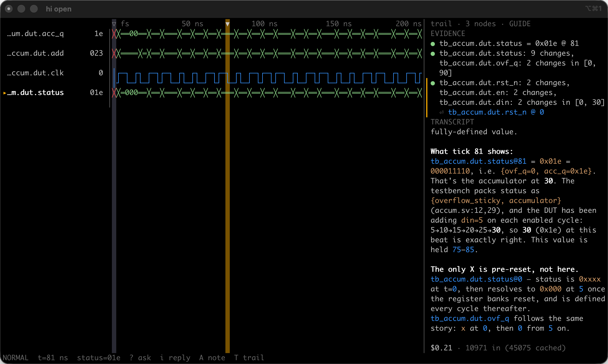This screenshot has height=364, width=608.
Task: Jump to the 75–85 time range link
Action: coord(463,250)
